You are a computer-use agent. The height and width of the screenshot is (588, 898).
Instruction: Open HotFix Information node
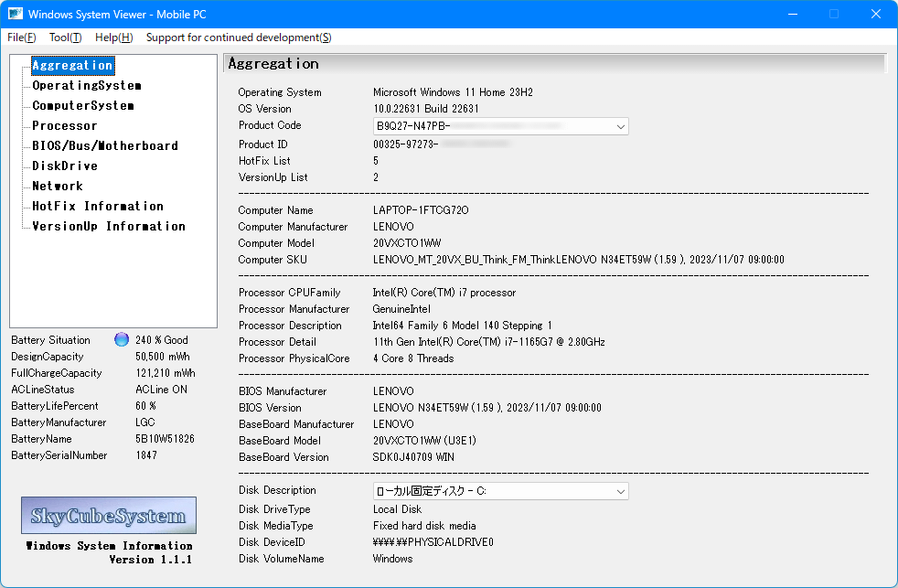point(98,206)
